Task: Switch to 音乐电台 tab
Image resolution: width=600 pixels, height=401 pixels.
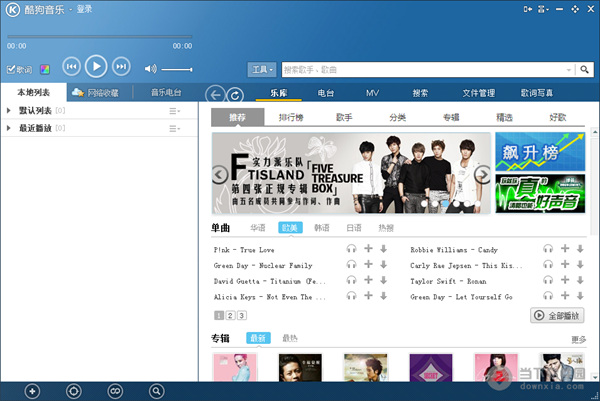Action: [x=166, y=92]
